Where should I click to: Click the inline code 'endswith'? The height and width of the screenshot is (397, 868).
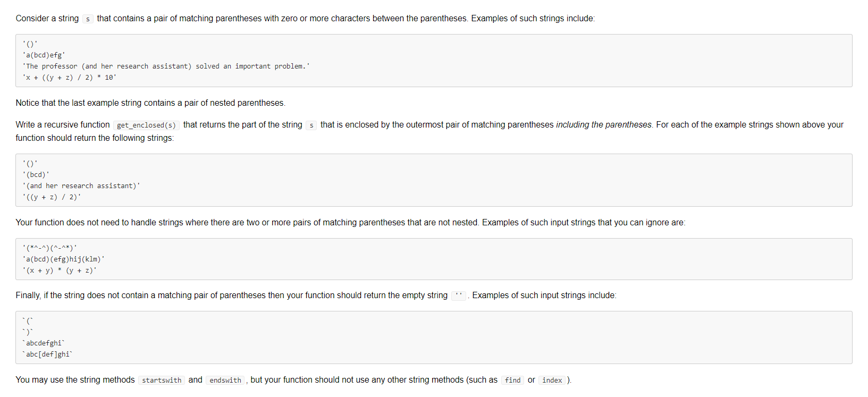click(225, 380)
